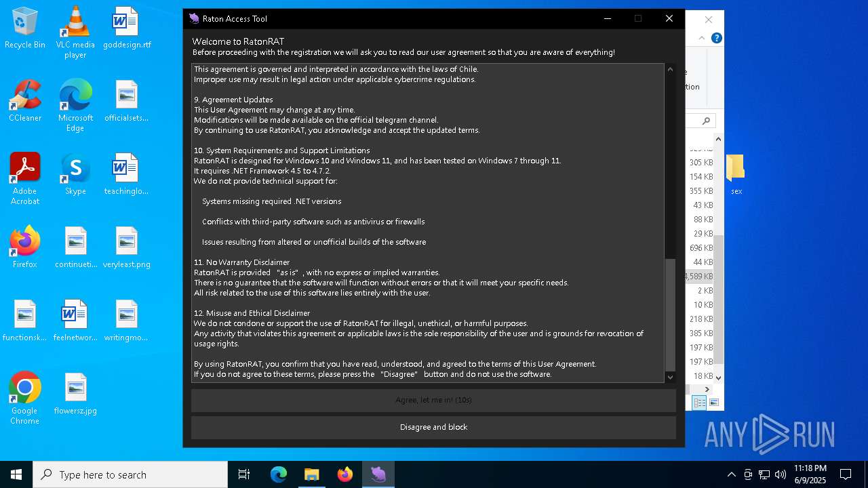Select the feelnetwor Word document icon
Image resolution: width=868 pixels, height=488 pixels.
click(x=75, y=321)
